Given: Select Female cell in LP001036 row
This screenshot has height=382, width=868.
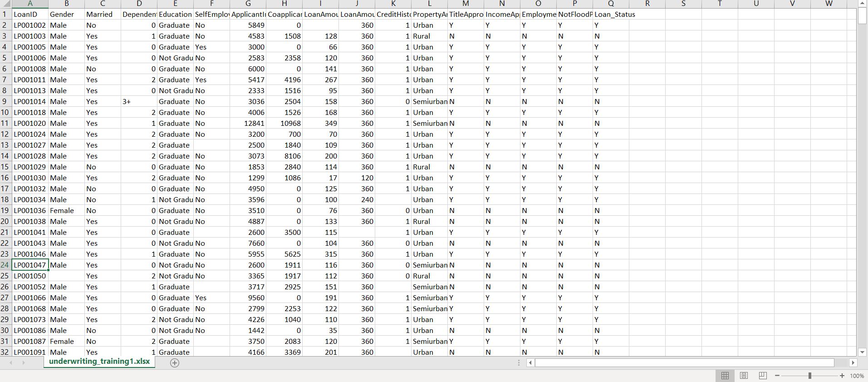Looking at the screenshot, I should [66, 210].
